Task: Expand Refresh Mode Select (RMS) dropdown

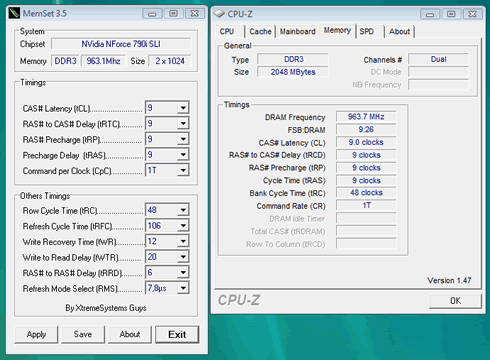Action: 183,288
